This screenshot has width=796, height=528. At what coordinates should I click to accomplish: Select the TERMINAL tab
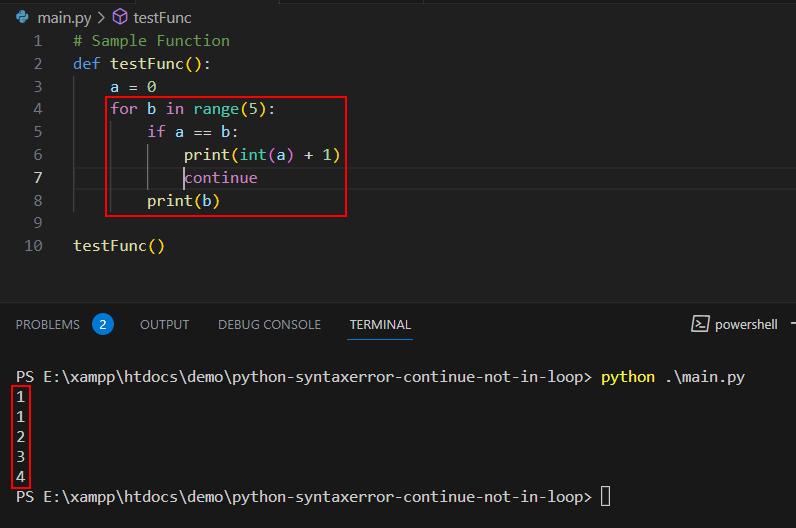click(380, 324)
